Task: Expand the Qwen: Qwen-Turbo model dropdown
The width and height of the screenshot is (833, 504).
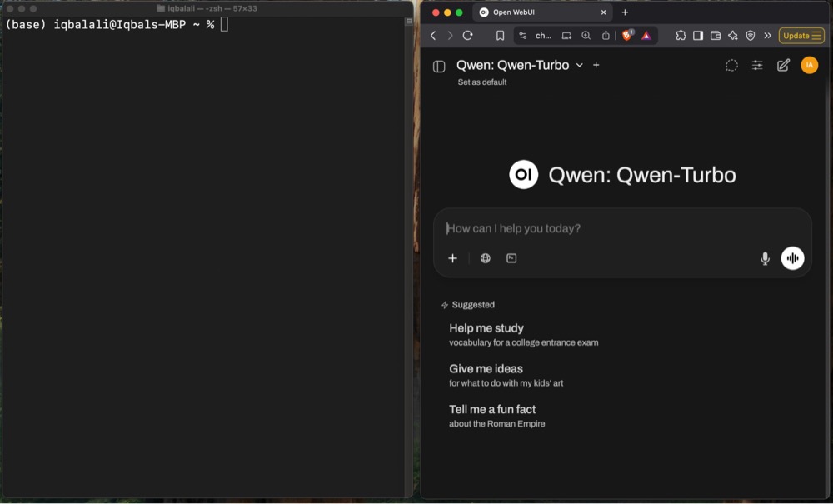Action: [x=579, y=65]
